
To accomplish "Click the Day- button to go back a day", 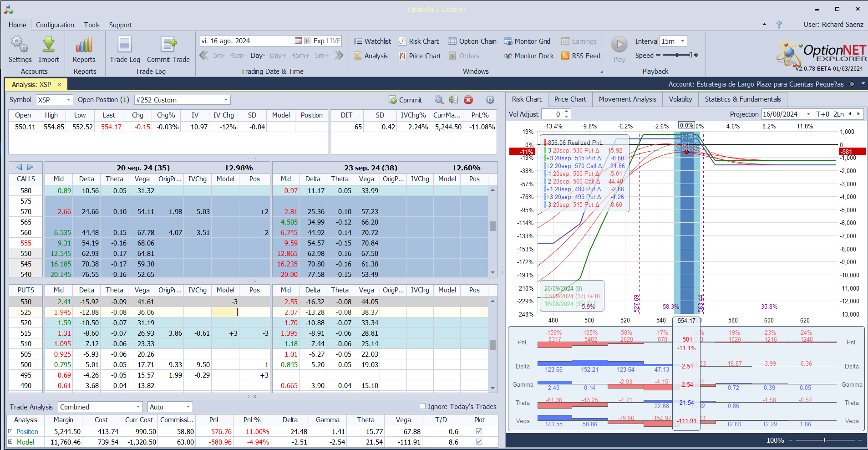I will click(x=258, y=56).
